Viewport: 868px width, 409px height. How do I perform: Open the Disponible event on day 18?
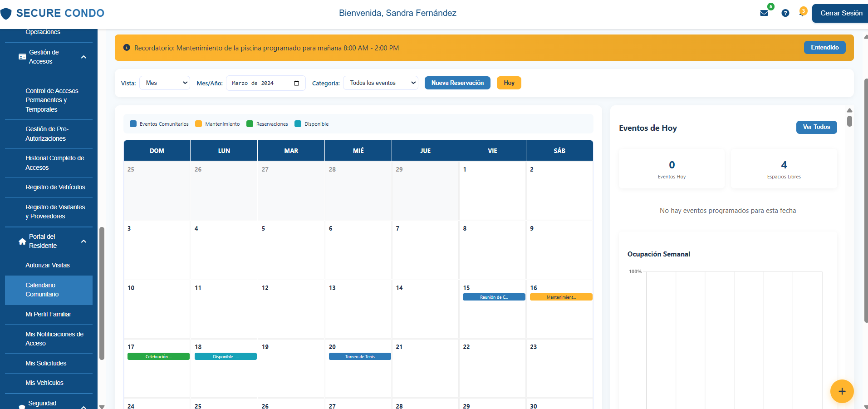point(226,357)
